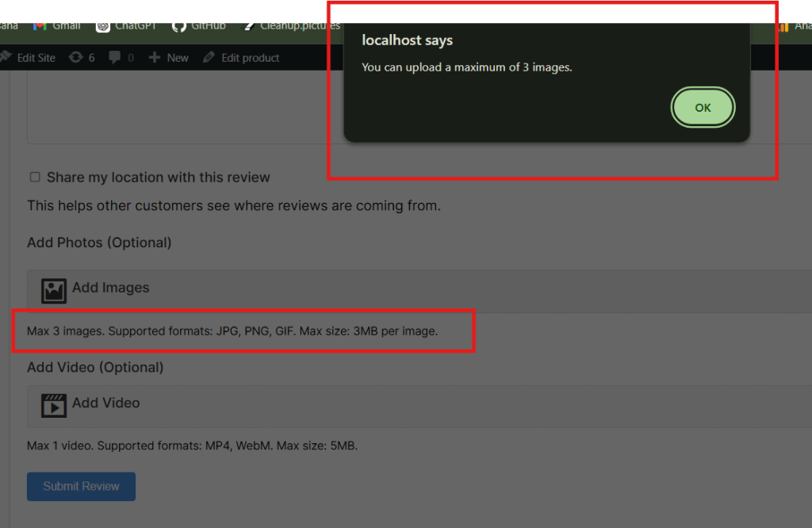Click the updates icon showing 6
This screenshot has height=528, width=812.
[x=82, y=58]
